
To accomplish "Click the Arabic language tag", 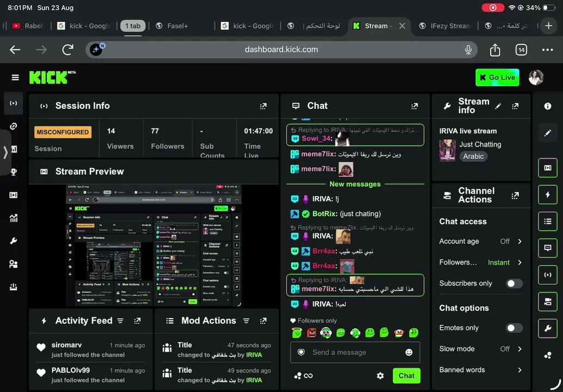I will coord(473,156).
